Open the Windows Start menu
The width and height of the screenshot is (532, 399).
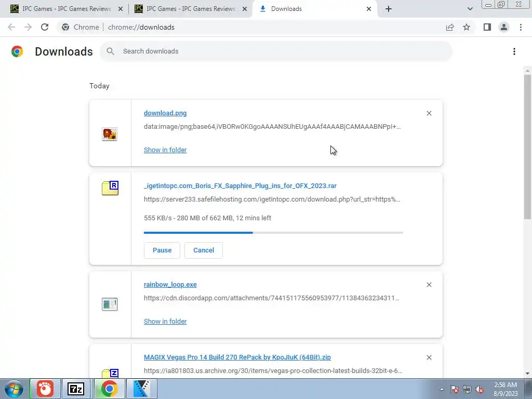click(x=14, y=389)
